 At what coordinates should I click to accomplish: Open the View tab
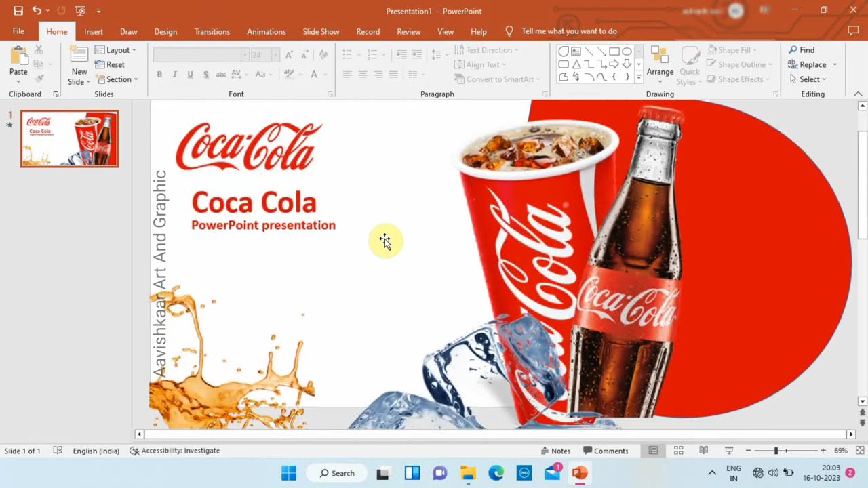point(446,31)
